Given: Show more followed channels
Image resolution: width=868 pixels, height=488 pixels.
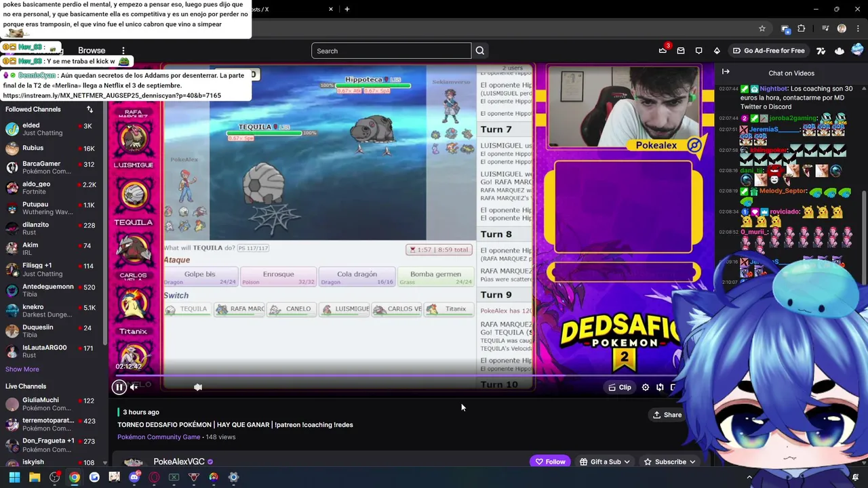Looking at the screenshot, I should tap(22, 369).
